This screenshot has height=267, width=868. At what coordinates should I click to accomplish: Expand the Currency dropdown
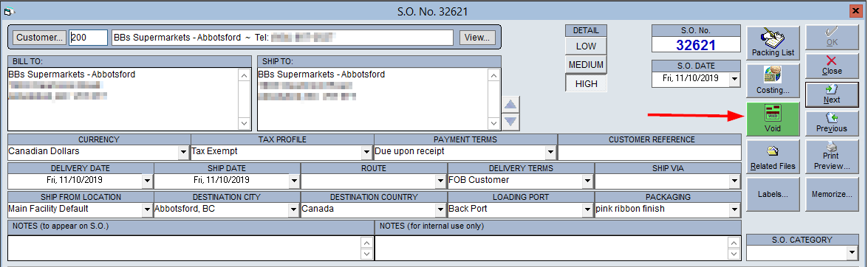(183, 151)
